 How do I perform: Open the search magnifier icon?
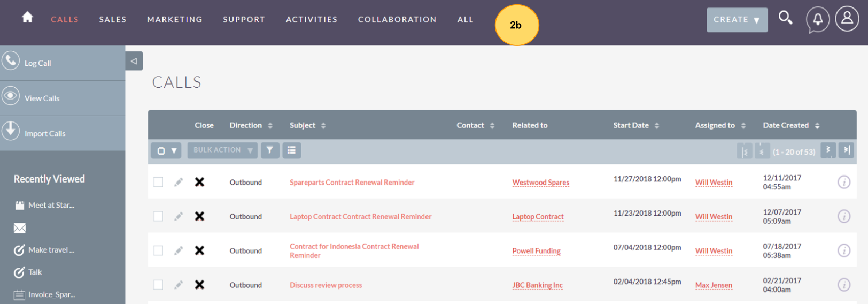click(785, 18)
